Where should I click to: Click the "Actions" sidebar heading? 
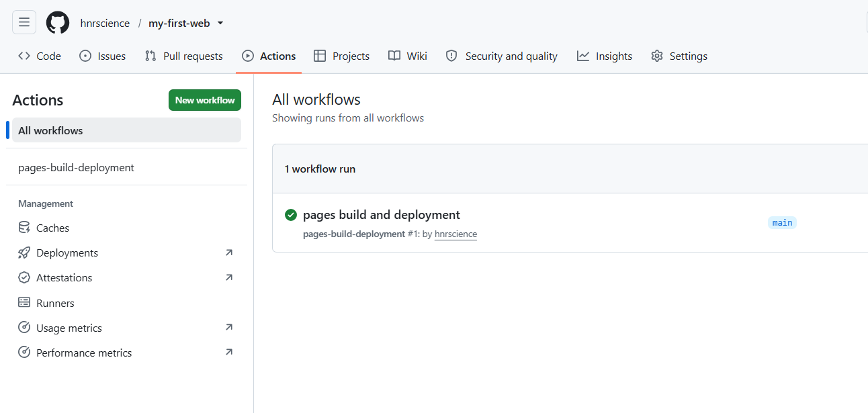click(x=38, y=100)
